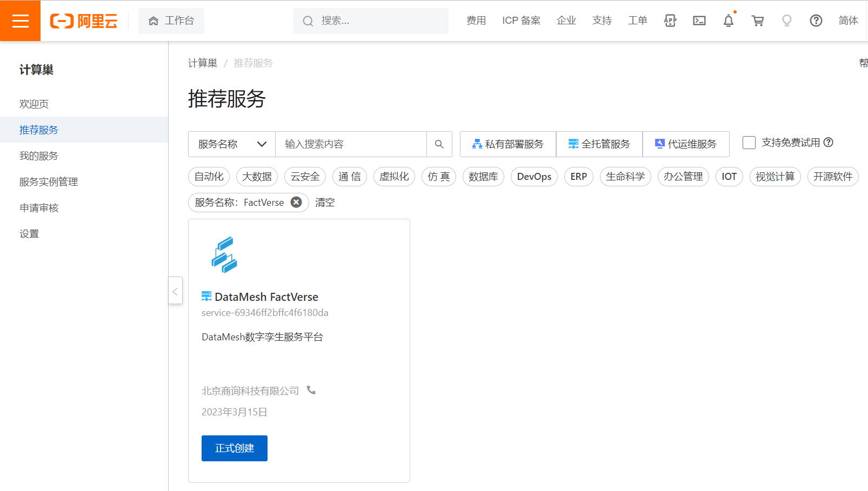
Task: Select the 办公管理 category tag
Action: tap(683, 177)
